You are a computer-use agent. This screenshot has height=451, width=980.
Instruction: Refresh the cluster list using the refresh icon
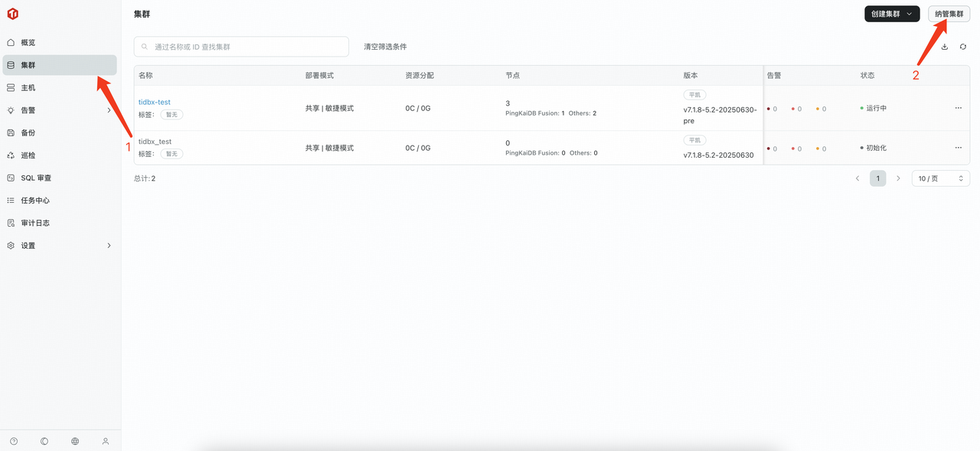pyautogui.click(x=963, y=47)
